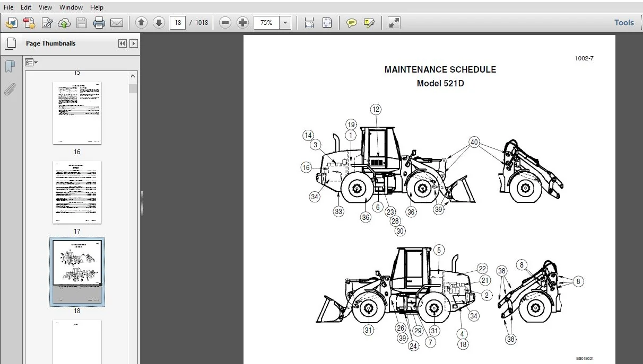Click page code '1002-7' text

point(584,58)
